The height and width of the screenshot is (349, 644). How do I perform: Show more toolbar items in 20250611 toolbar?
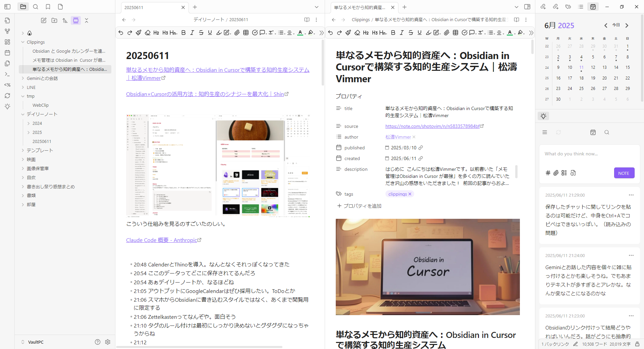pyautogui.click(x=322, y=33)
